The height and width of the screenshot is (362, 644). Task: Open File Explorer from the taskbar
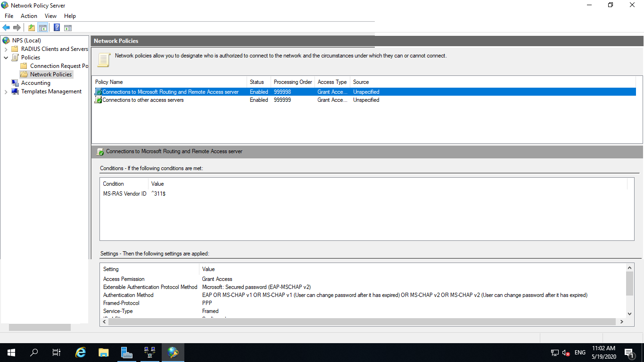pos(104,353)
